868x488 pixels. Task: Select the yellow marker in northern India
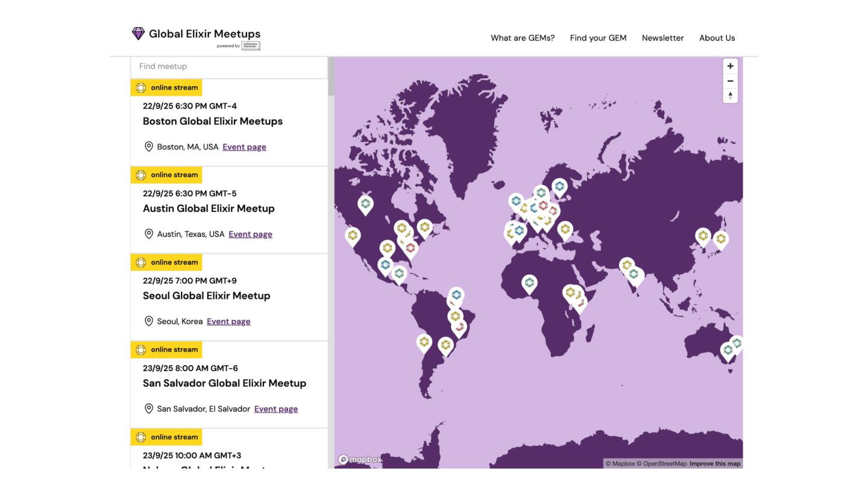coord(627,265)
